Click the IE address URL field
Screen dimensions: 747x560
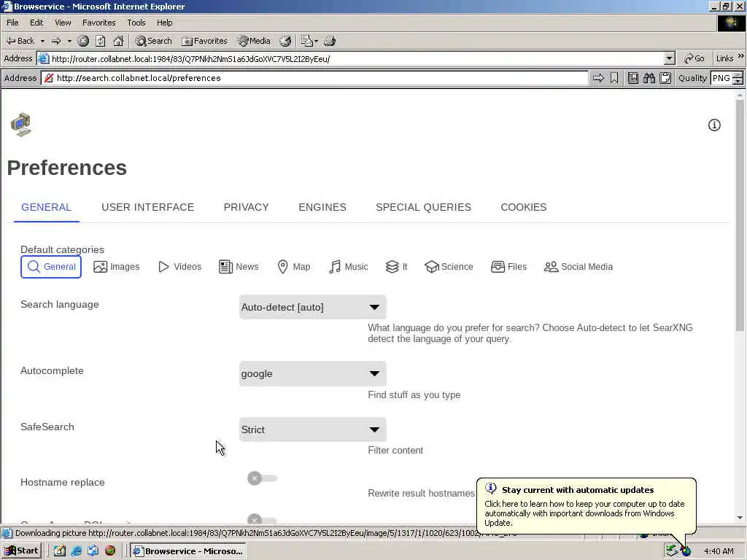(x=349, y=58)
